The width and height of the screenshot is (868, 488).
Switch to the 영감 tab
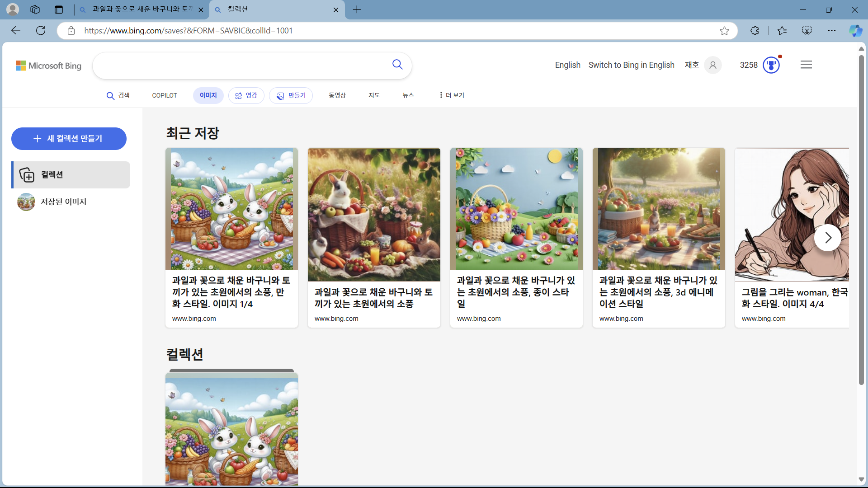[x=246, y=95]
